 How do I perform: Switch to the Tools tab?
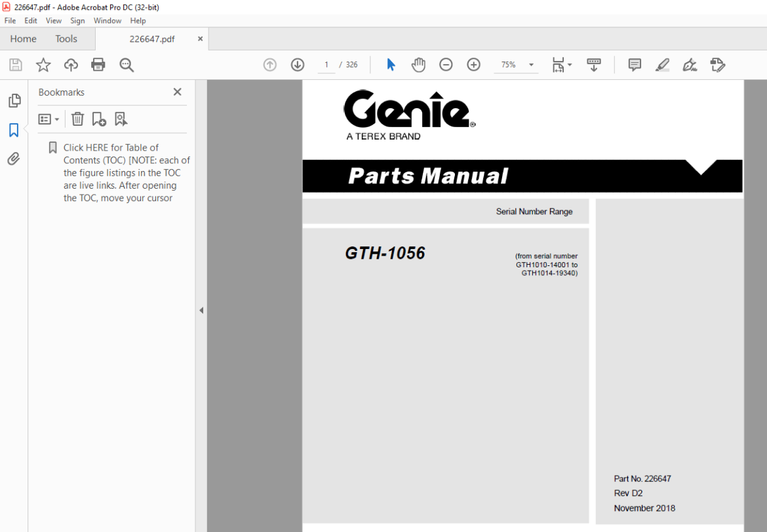[x=66, y=39]
